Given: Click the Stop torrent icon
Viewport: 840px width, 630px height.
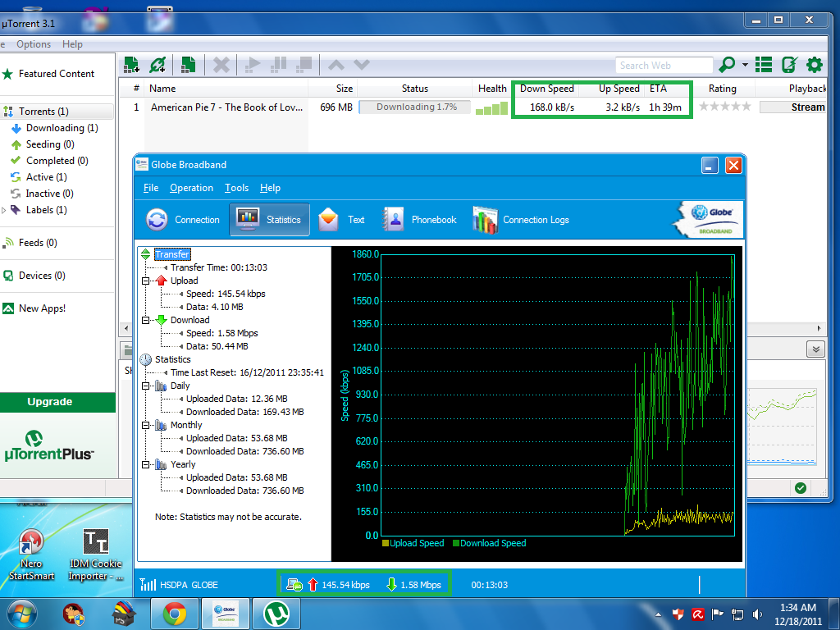Looking at the screenshot, I should [304, 65].
